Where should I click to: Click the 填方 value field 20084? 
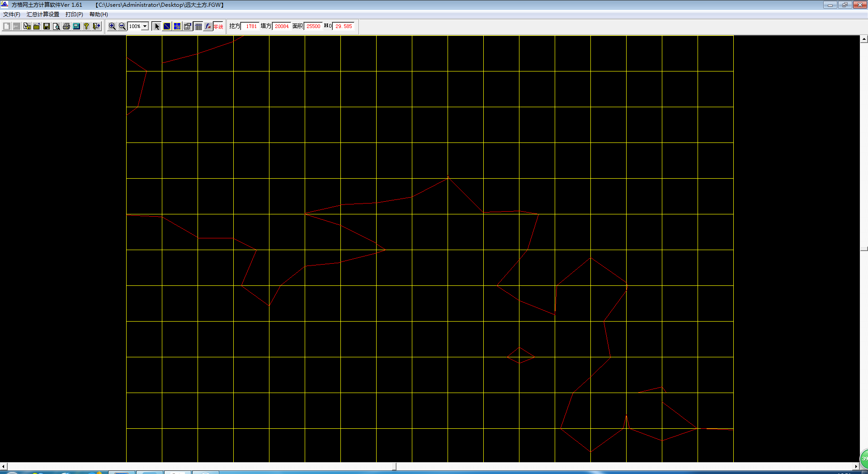281,26
